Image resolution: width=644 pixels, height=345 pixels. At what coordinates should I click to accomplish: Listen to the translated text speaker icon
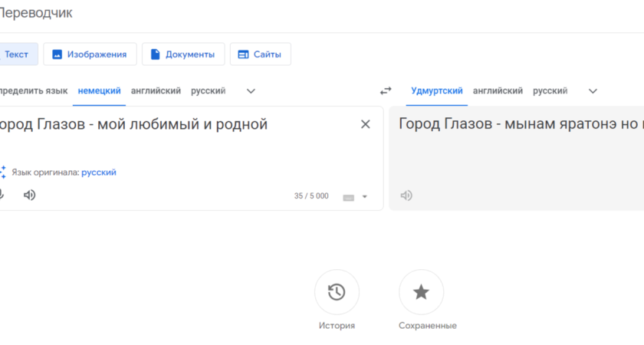406,195
